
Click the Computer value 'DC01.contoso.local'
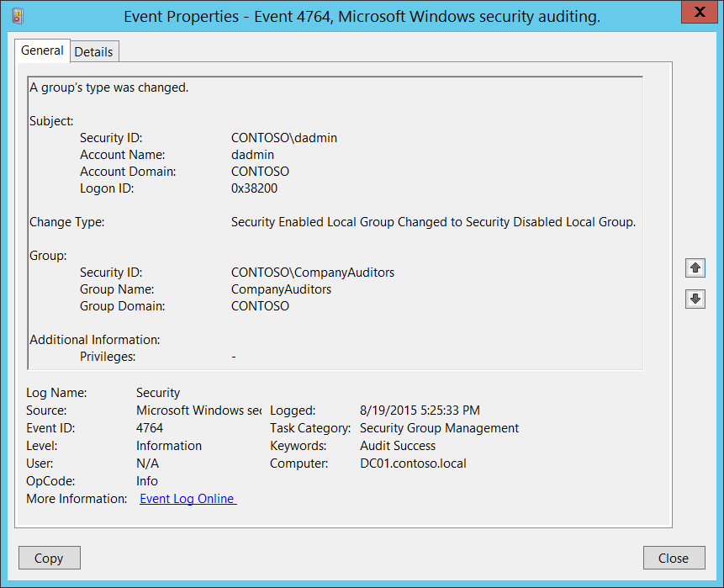413,464
